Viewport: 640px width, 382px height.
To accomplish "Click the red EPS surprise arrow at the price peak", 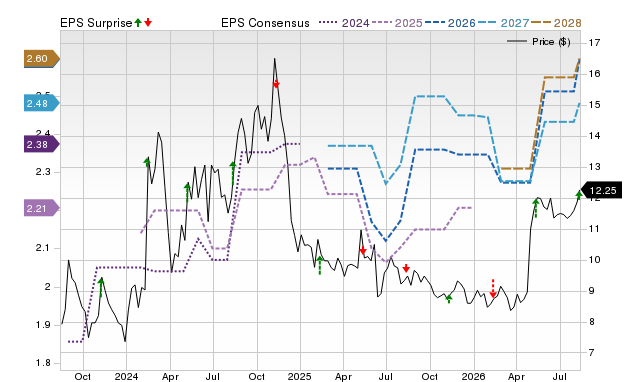I will click(276, 84).
